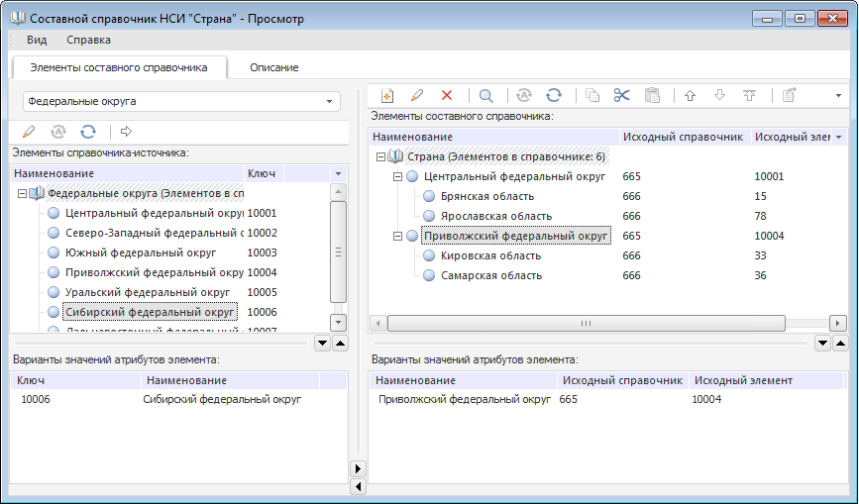Click the magnifier search icon
859x504 pixels.
485,95
